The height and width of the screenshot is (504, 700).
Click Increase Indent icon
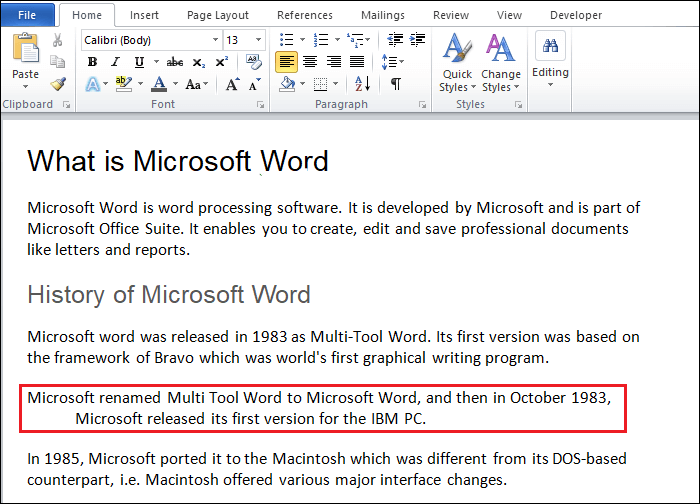click(417, 40)
